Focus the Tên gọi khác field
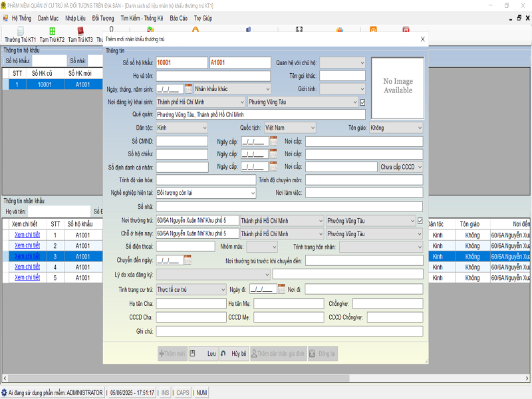The image size is (532, 399). point(342,76)
